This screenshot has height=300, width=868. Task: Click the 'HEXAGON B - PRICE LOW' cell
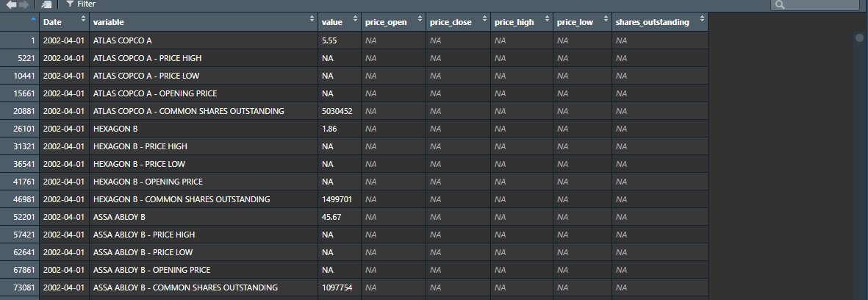point(204,165)
